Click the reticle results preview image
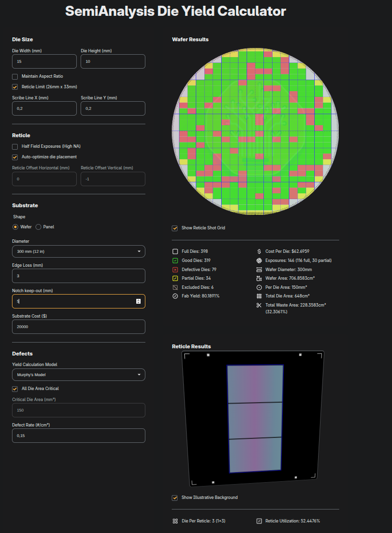Image resolution: width=392 pixels, height=533 pixels. (x=253, y=419)
